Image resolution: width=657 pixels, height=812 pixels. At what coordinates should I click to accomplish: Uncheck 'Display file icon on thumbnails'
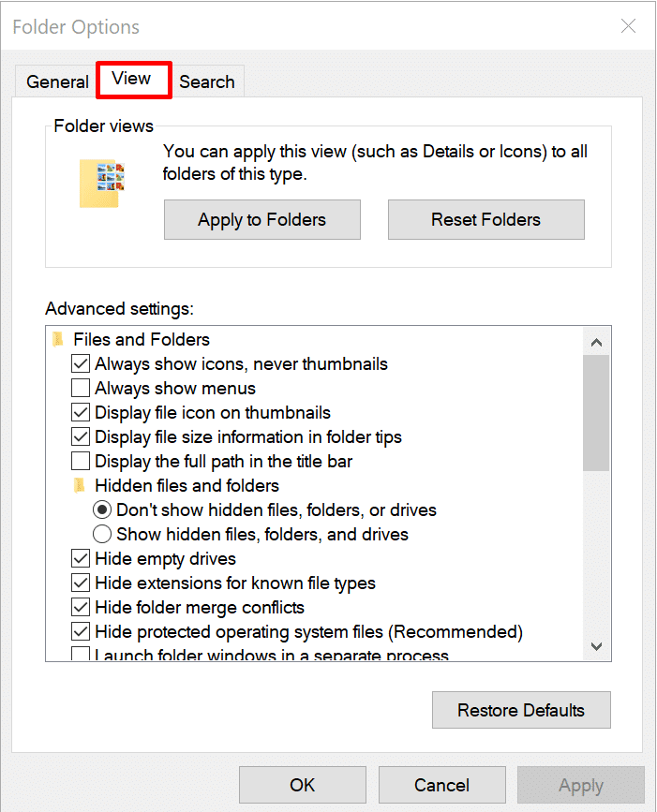pos(81,412)
